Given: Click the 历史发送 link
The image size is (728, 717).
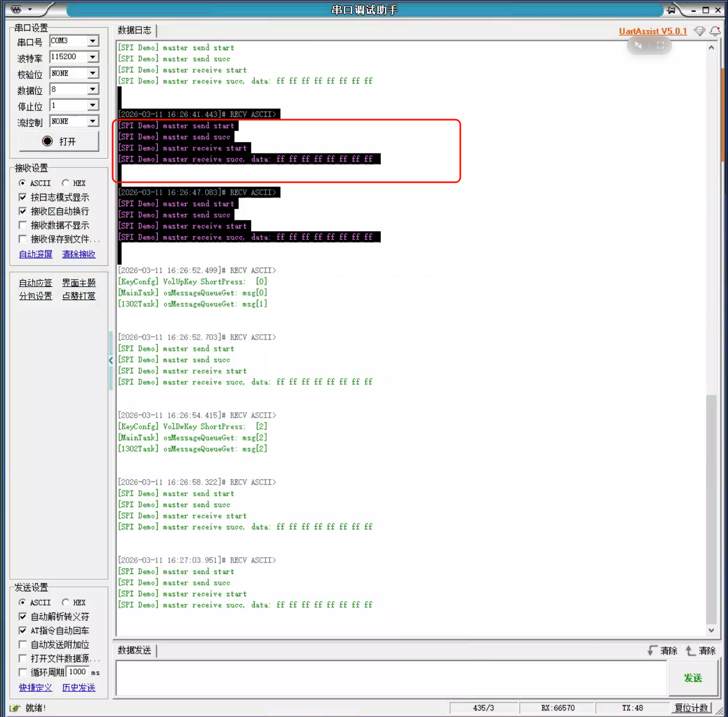Looking at the screenshot, I should click(79, 688).
